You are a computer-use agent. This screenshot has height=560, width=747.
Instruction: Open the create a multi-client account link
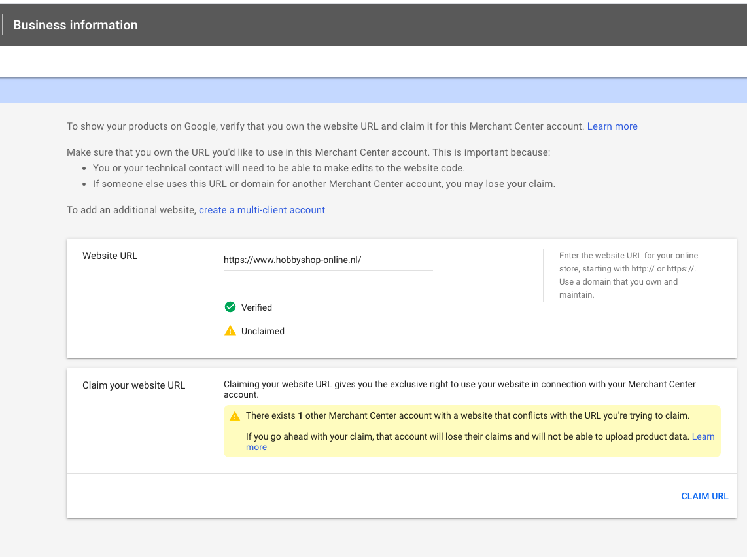(262, 210)
